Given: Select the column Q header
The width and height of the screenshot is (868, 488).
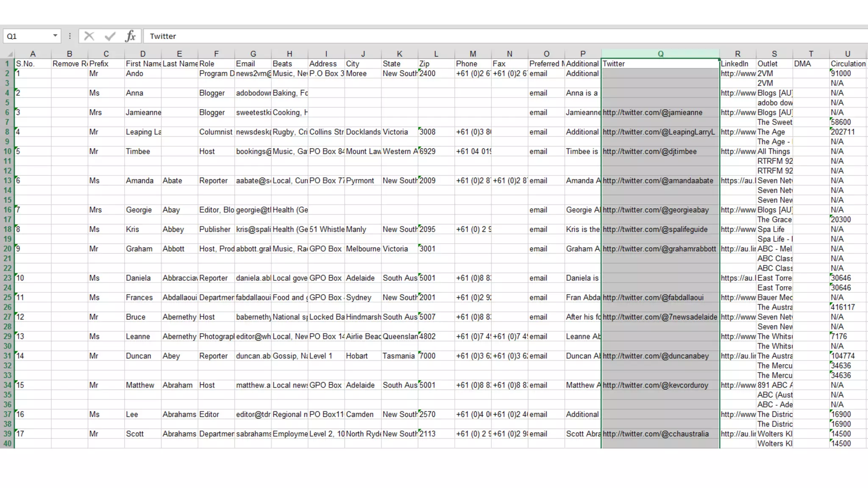Looking at the screenshot, I should pos(660,54).
